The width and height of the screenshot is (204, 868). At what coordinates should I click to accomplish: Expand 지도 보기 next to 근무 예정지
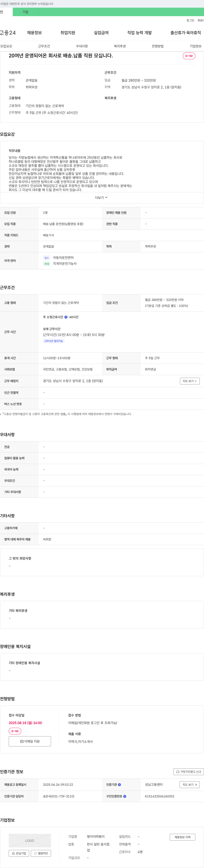point(190,381)
